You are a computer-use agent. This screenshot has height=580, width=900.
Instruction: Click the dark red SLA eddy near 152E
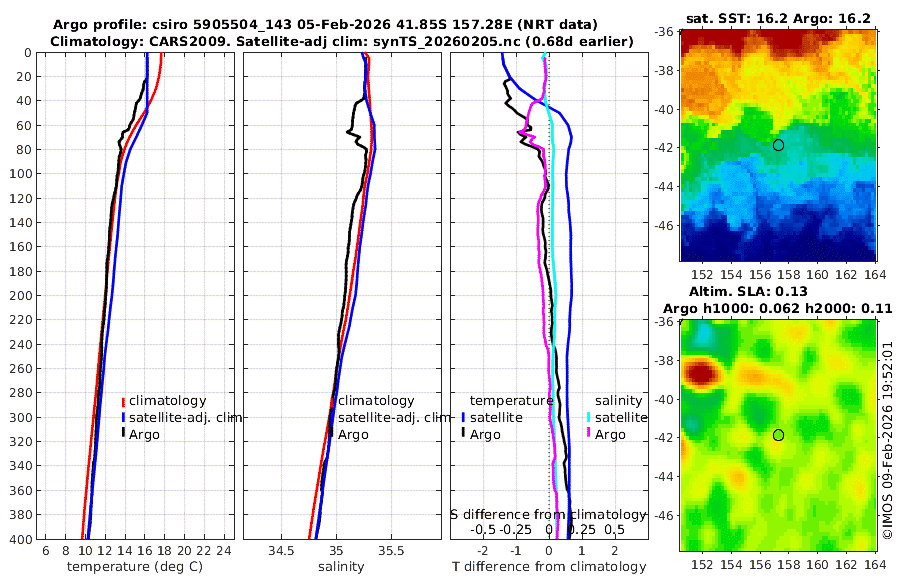pyautogui.click(x=700, y=374)
